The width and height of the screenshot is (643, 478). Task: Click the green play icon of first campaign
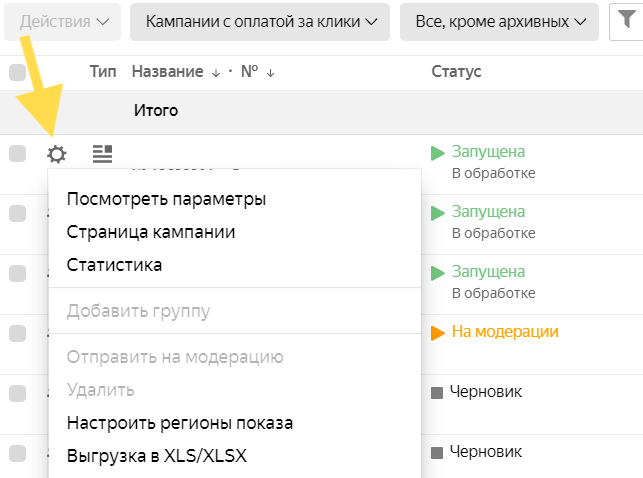pos(437,153)
